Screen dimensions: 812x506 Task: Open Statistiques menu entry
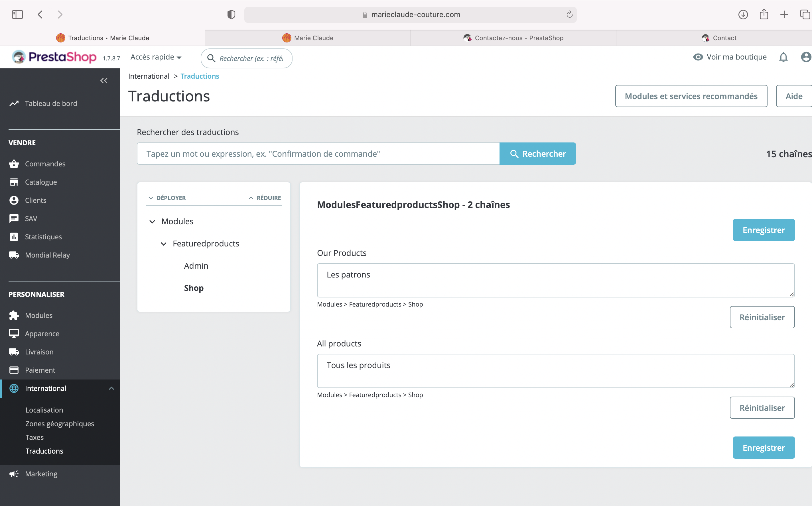click(43, 236)
